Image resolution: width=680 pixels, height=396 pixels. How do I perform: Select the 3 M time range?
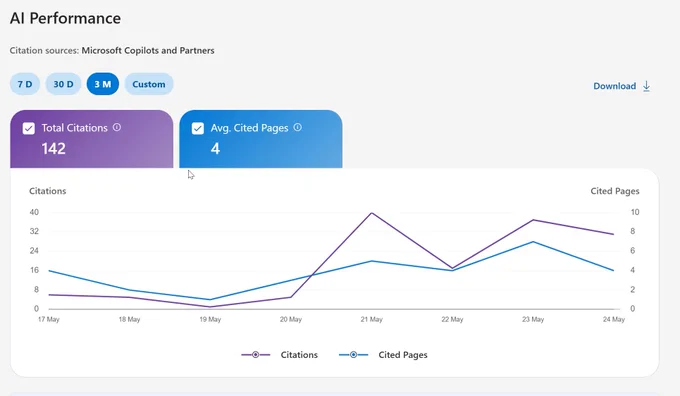click(103, 84)
